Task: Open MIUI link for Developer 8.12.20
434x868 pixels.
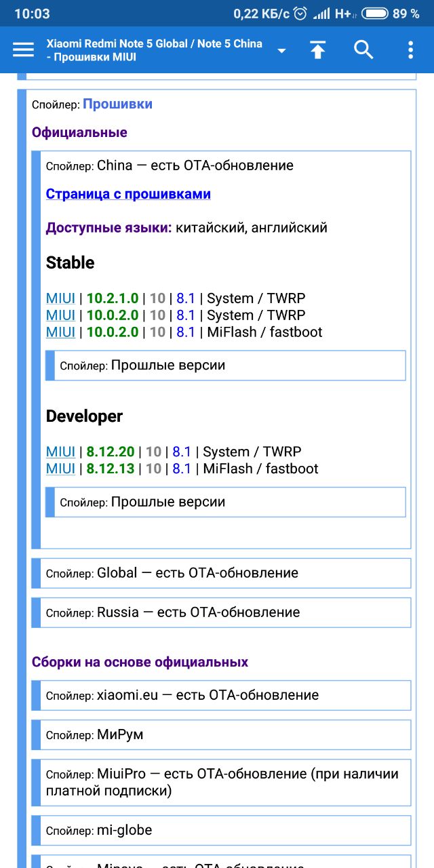Action: point(60,452)
